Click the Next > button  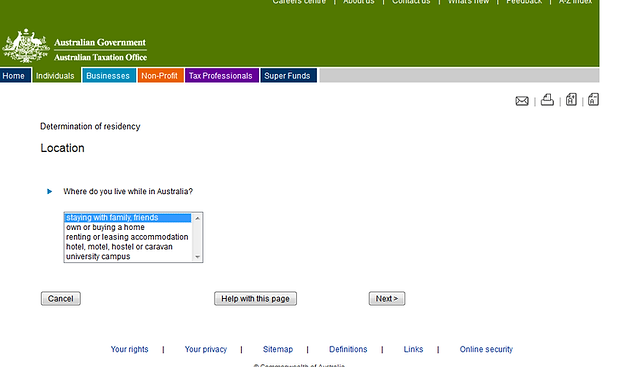coord(387,299)
